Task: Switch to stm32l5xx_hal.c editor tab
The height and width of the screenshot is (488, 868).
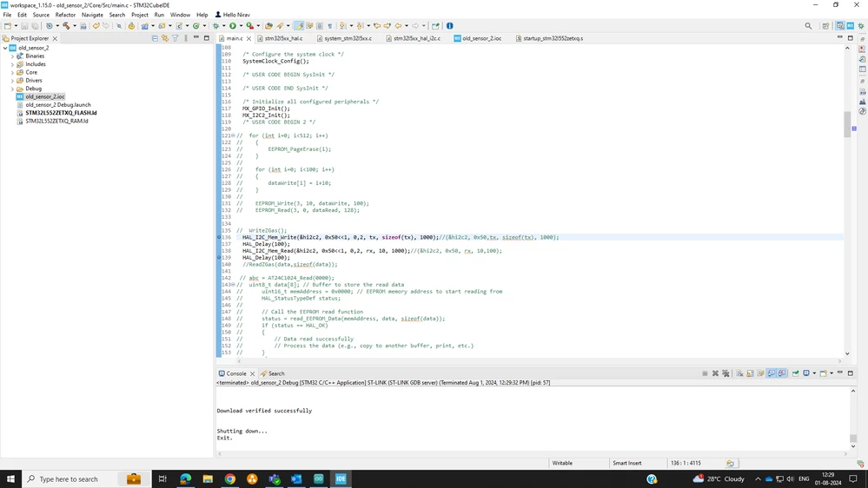Action: click(x=283, y=38)
